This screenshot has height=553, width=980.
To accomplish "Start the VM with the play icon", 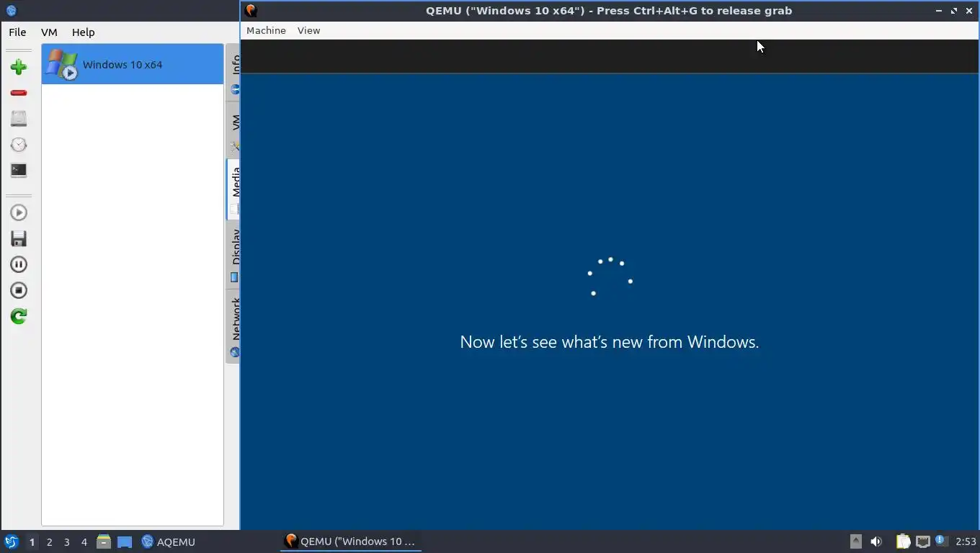I will click(19, 212).
